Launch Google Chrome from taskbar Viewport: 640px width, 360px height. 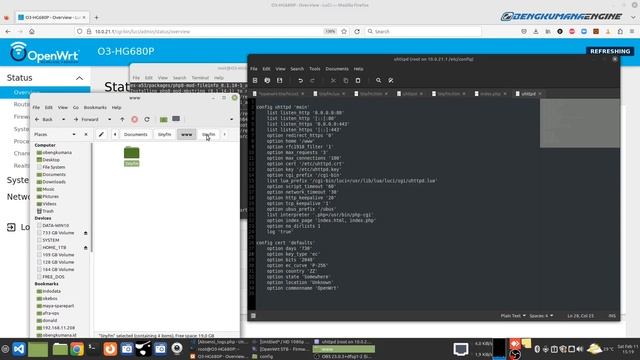tap(77, 349)
